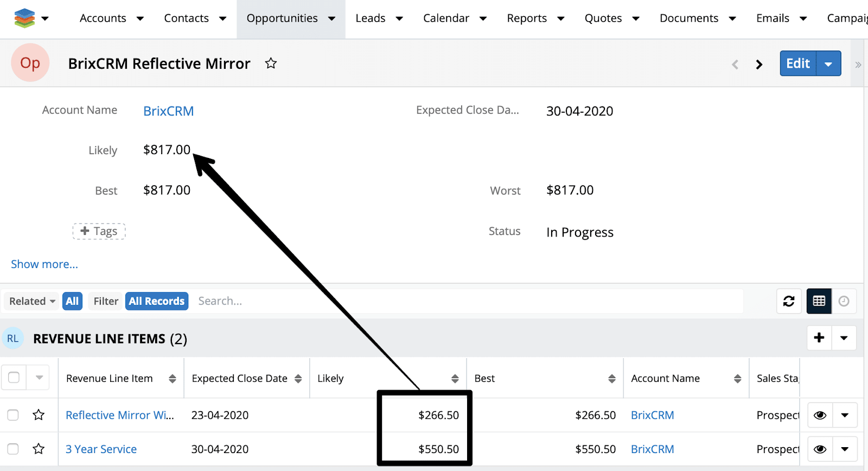The image size is (868, 471).
Task: Open the 3 Year Service link
Action: tap(101, 449)
